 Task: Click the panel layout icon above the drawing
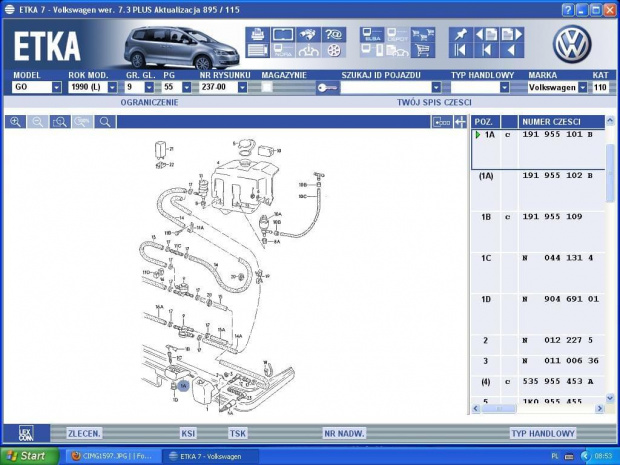[x=441, y=122]
